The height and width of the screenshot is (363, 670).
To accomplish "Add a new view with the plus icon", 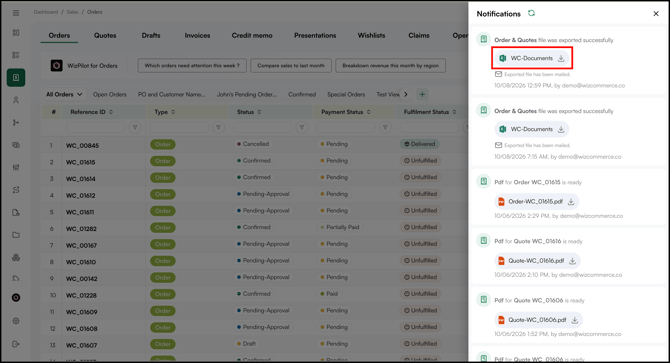I will point(422,94).
